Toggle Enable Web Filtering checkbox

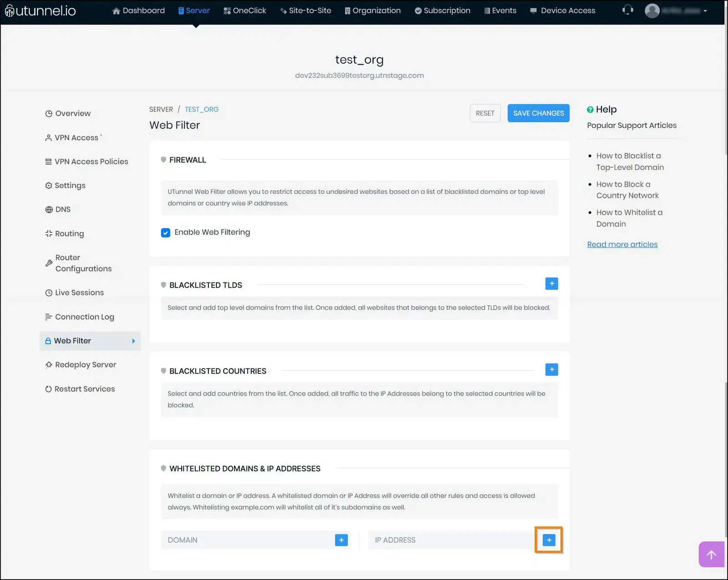pyautogui.click(x=166, y=233)
